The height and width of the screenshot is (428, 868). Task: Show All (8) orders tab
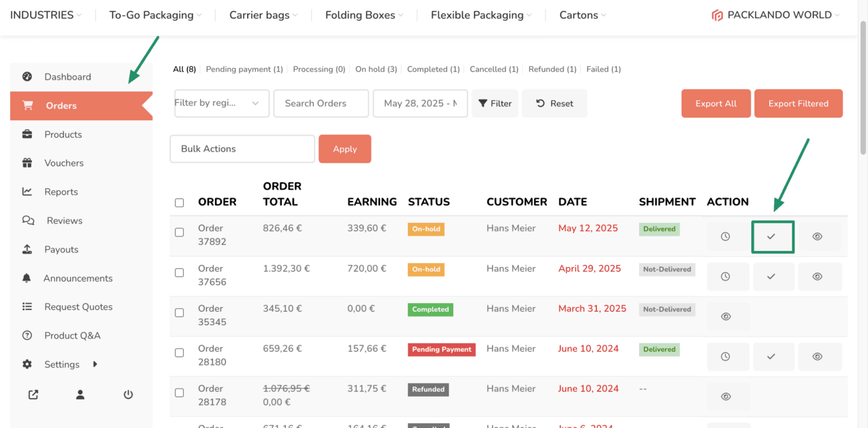click(184, 69)
